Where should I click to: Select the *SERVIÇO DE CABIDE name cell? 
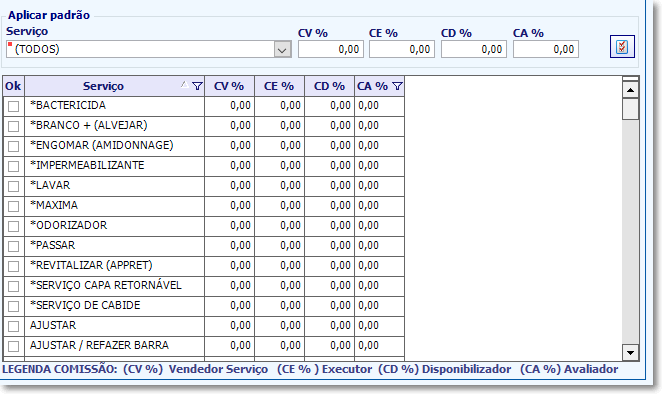(115, 306)
